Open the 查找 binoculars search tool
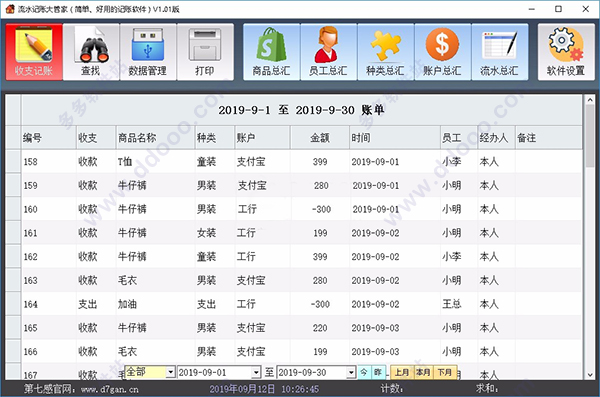This screenshot has width=600, height=397. (91, 52)
